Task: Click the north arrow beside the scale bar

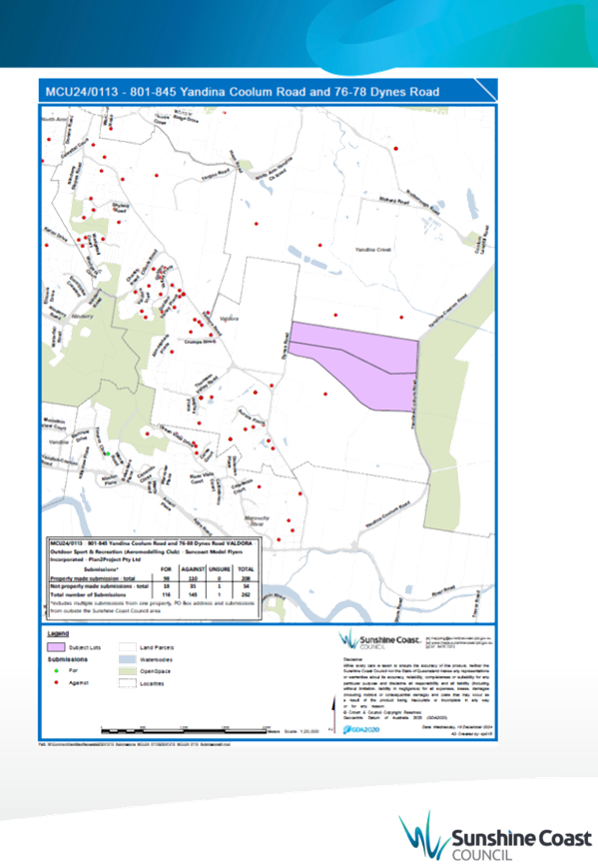Action: click(x=333, y=714)
